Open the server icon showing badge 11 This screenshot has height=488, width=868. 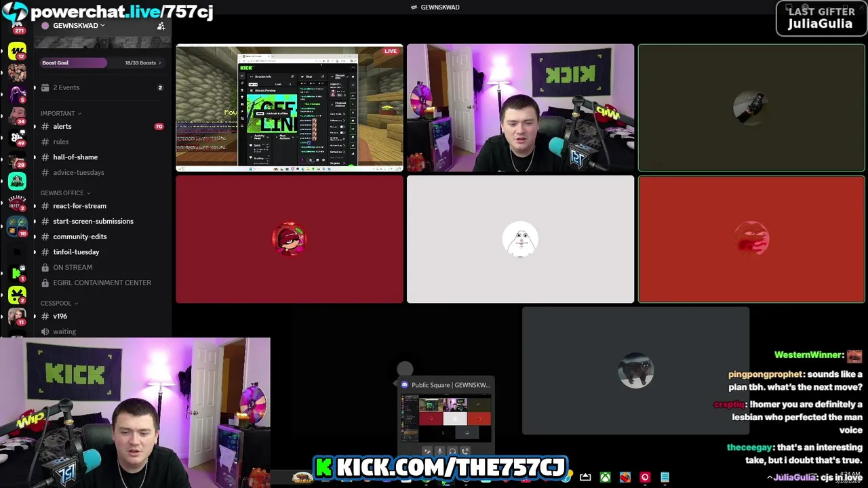17,317
